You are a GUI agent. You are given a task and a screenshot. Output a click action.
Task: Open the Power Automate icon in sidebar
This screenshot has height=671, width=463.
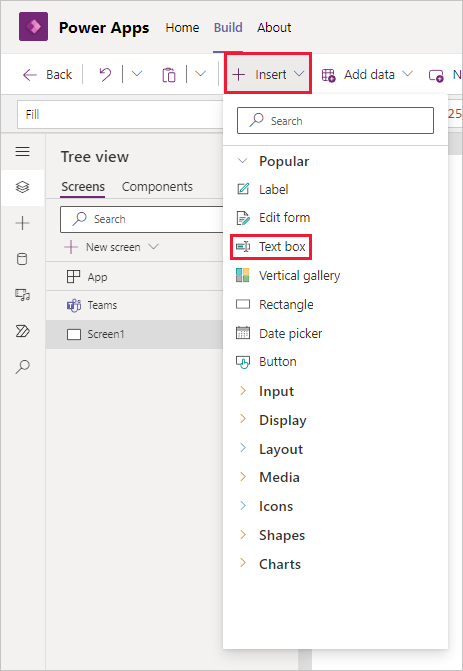22,331
